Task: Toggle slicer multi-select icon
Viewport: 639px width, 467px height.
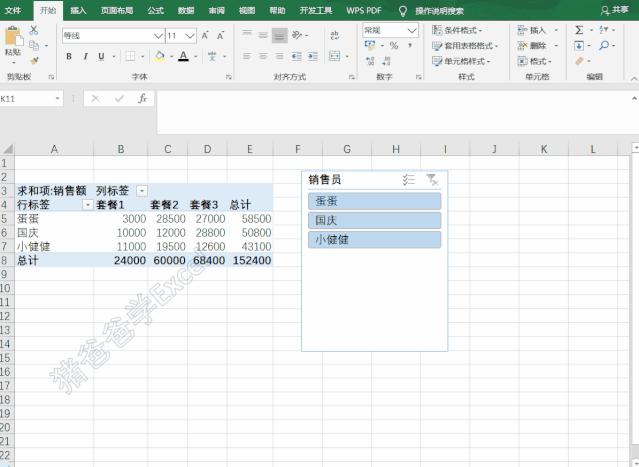Action: 408,180
